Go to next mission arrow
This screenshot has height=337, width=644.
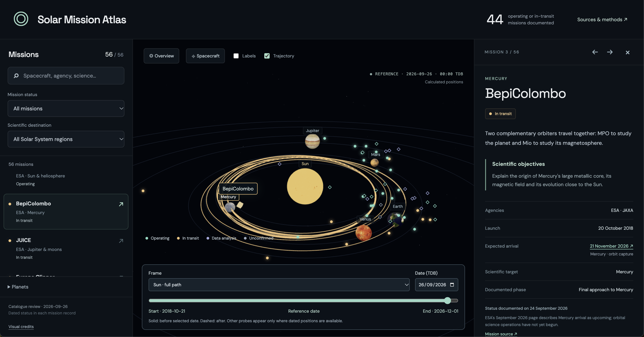pyautogui.click(x=610, y=52)
